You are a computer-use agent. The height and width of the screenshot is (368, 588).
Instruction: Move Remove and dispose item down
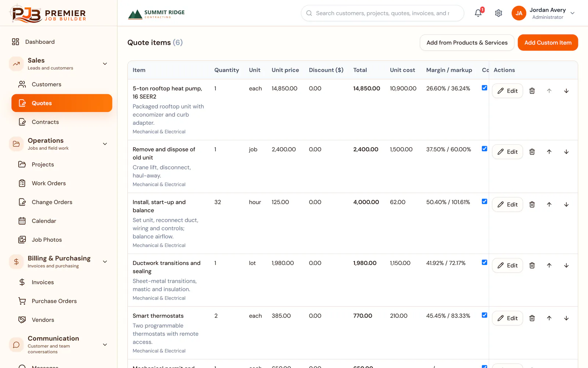tap(566, 152)
